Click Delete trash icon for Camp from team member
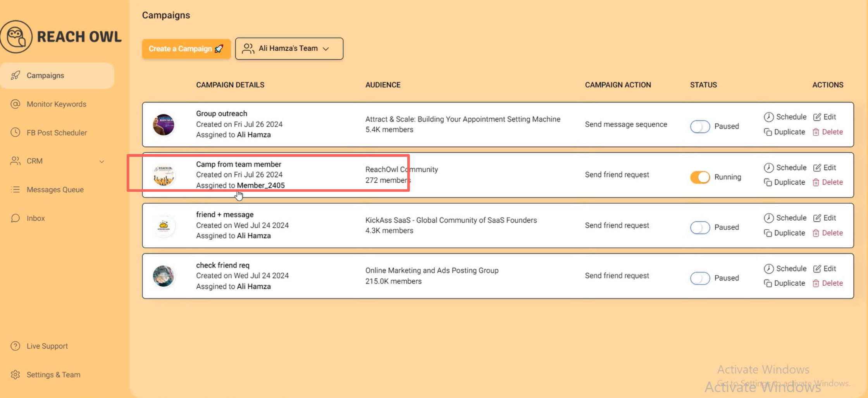The image size is (868, 398). [816, 182]
